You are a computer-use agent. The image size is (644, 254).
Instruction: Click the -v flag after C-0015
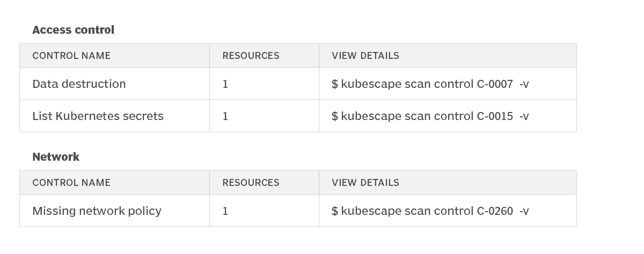524,116
